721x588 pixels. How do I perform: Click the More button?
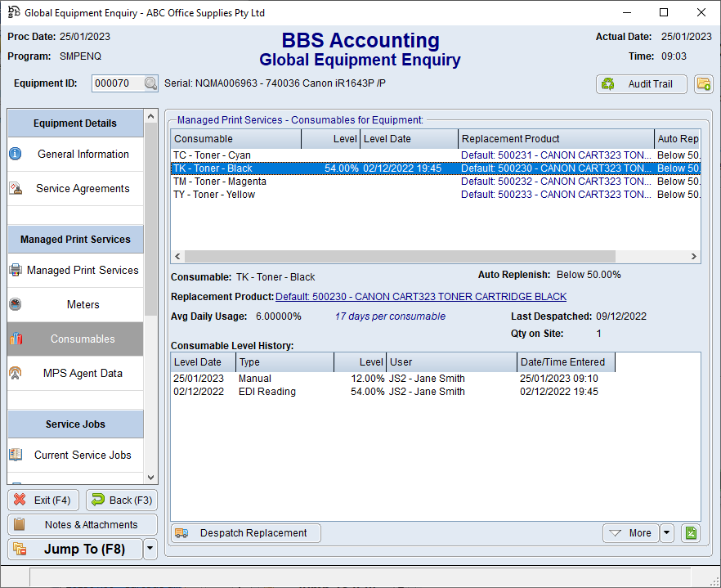[629, 533]
